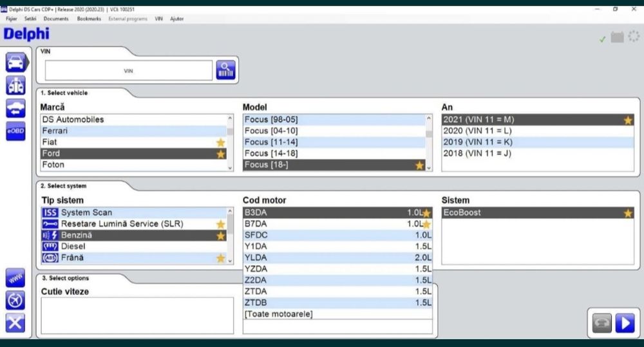Click the spinning connection status icon
The width and height of the screenshot is (644, 347).
click(x=634, y=36)
